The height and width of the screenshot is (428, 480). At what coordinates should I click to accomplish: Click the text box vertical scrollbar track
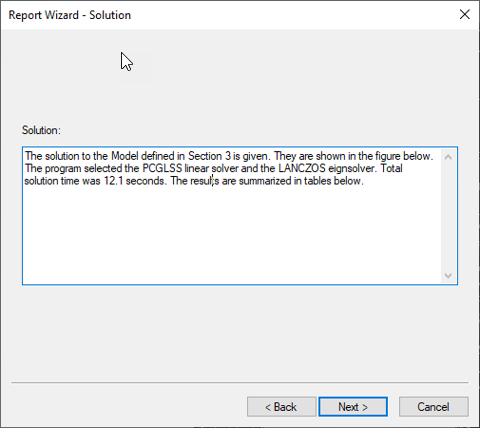click(448, 216)
